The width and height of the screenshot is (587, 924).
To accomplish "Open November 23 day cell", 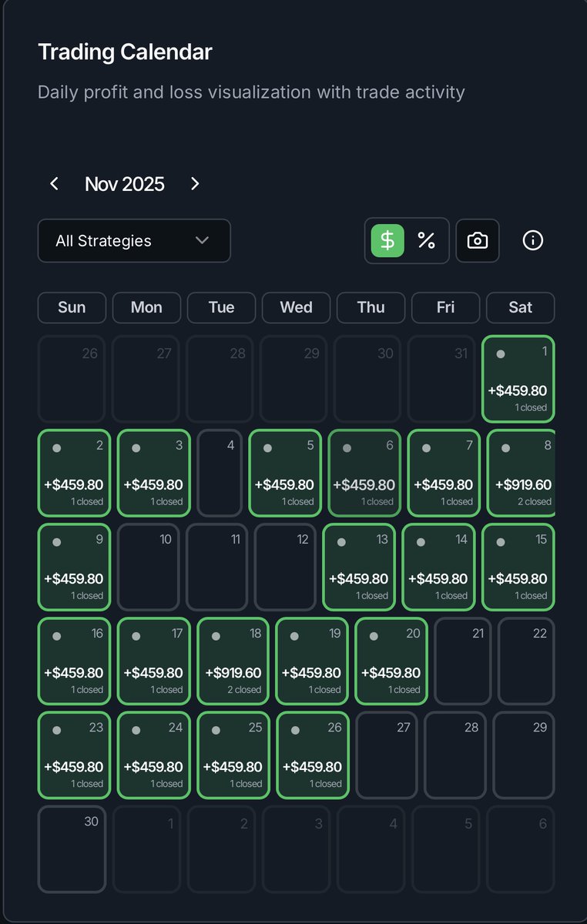I will (74, 755).
